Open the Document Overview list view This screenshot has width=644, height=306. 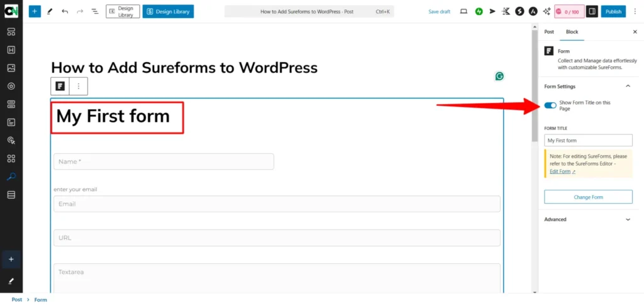[95, 11]
